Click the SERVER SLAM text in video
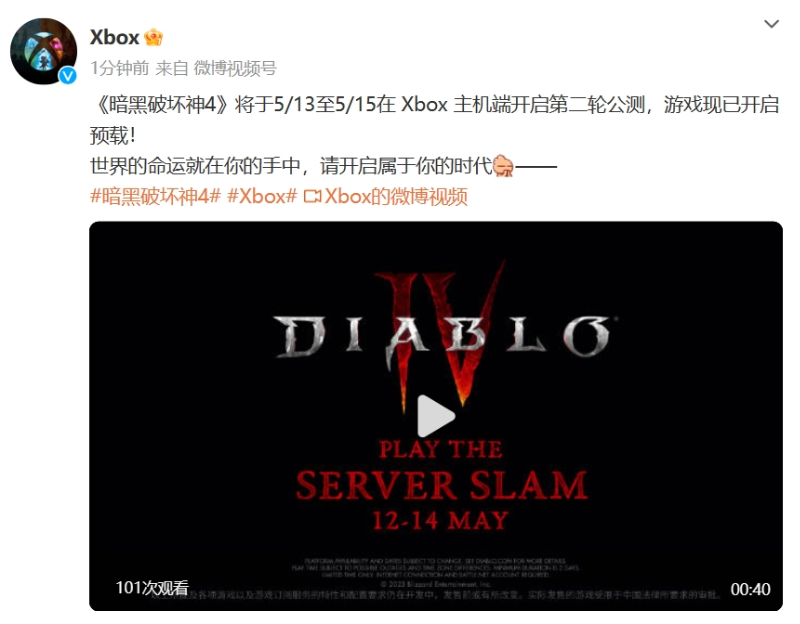The height and width of the screenshot is (624, 800). [x=442, y=485]
